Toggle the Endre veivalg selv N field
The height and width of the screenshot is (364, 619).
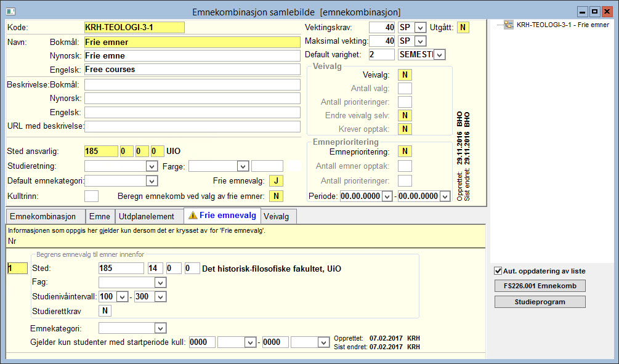(405, 115)
